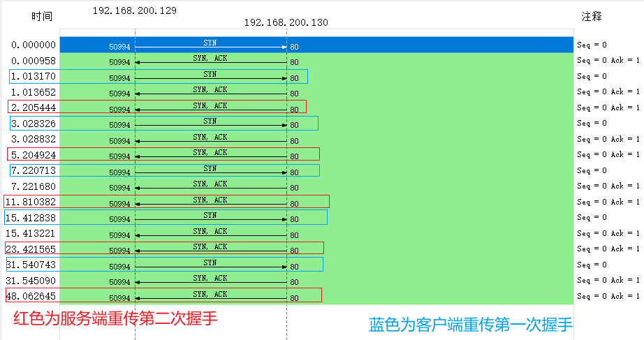Select the flow row at time 0.000000
Screen dimensions: 644x340
tap(316, 45)
